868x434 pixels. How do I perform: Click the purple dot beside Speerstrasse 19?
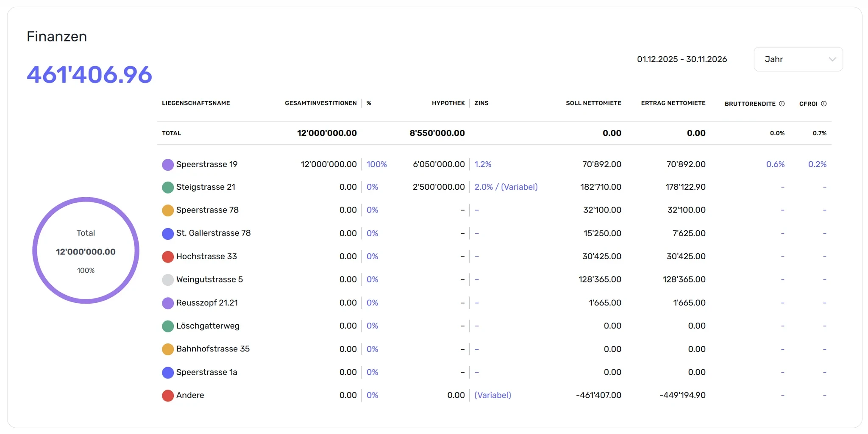(x=168, y=165)
